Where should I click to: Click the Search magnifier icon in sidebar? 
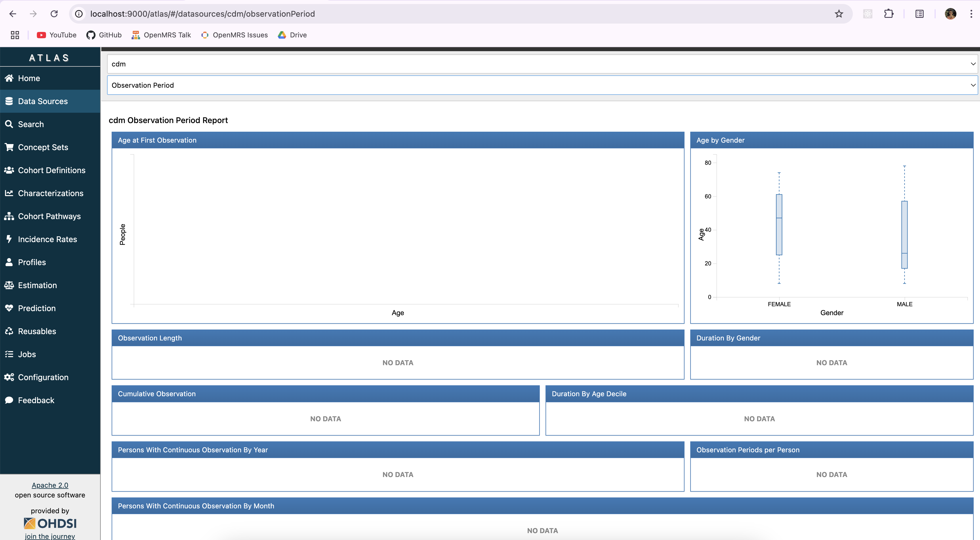coord(9,124)
